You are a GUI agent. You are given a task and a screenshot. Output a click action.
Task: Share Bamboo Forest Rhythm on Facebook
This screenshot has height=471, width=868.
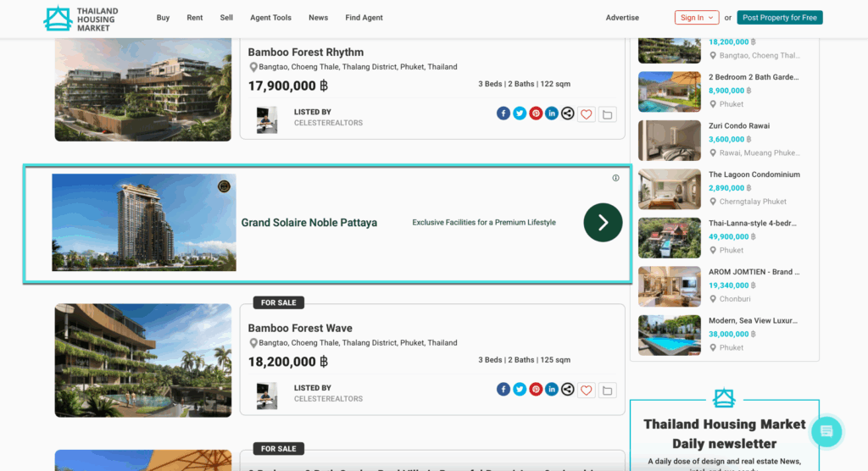tap(504, 114)
